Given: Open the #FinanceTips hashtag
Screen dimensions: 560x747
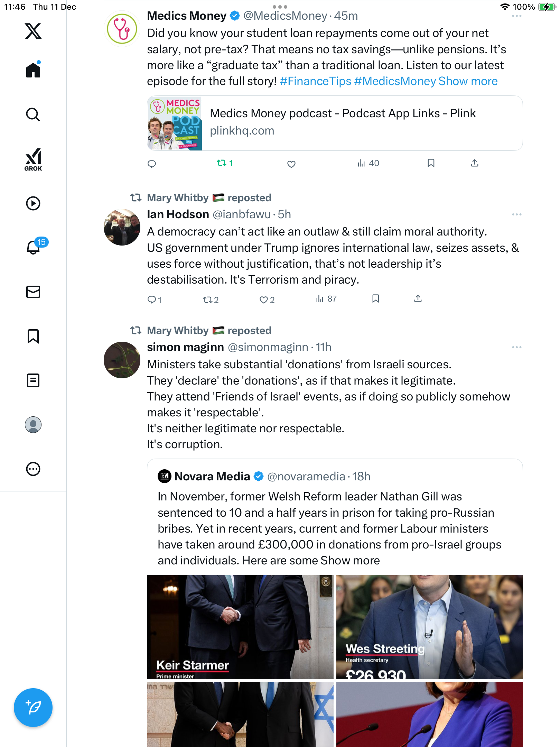Looking at the screenshot, I should tap(315, 81).
